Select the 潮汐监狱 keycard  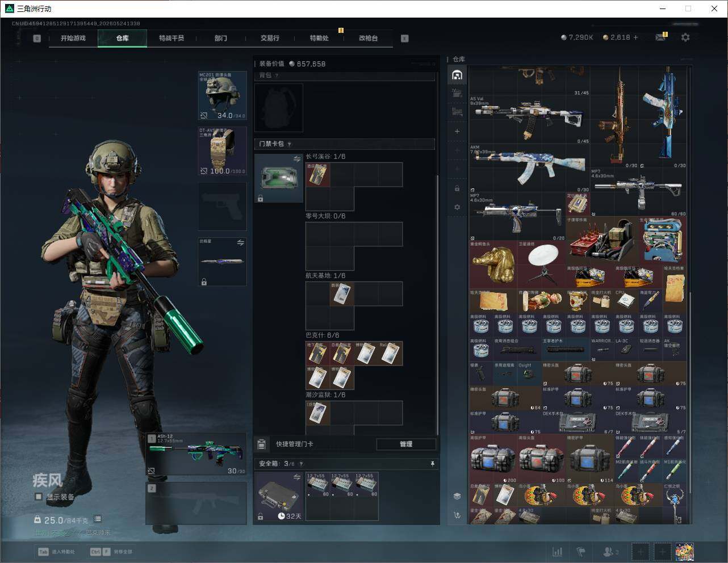pyautogui.click(x=318, y=413)
